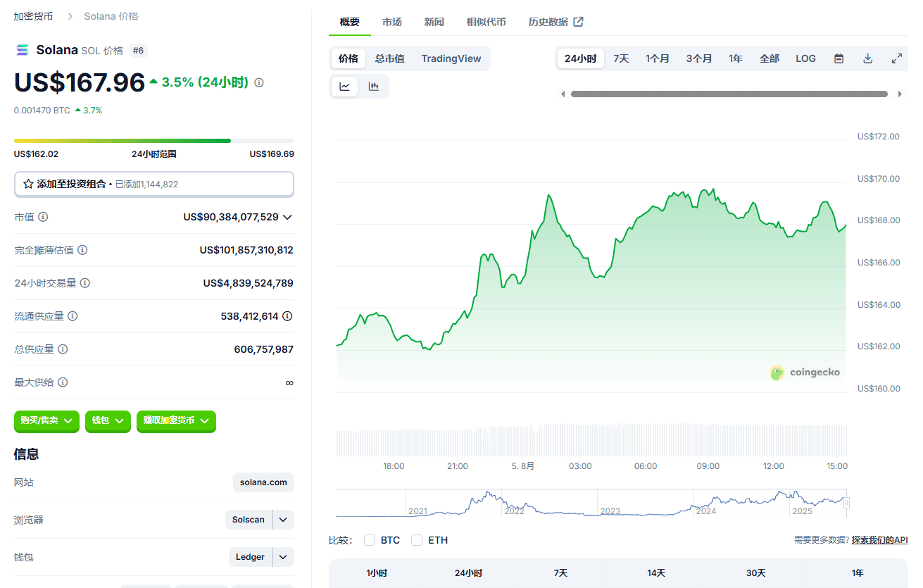
Task: Click the horizontal chart scrollbar thumb
Action: coord(729,94)
